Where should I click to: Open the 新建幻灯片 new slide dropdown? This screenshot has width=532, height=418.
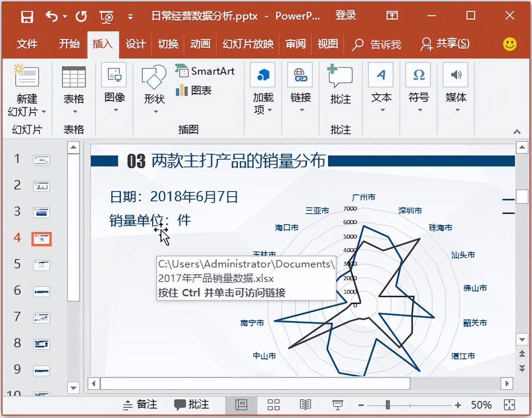[x=26, y=112]
